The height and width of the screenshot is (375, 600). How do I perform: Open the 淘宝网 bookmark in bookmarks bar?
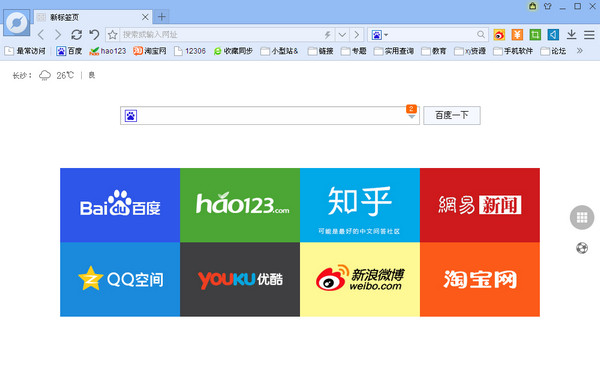(x=150, y=51)
